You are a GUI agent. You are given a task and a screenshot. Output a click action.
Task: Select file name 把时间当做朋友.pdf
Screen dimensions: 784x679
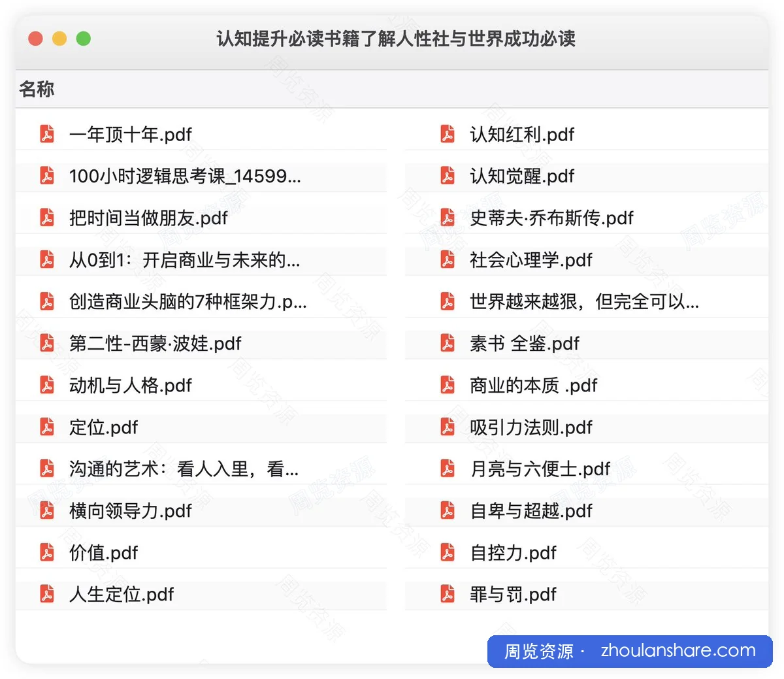click(148, 218)
